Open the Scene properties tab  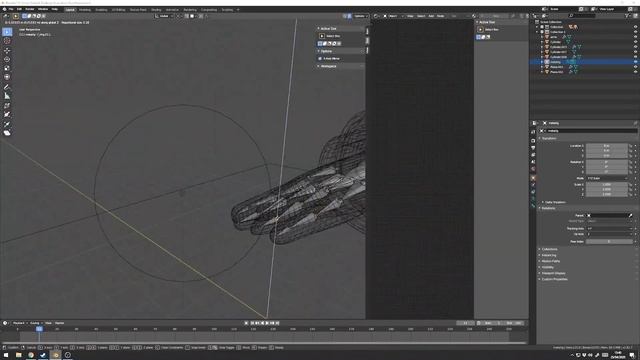533,162
